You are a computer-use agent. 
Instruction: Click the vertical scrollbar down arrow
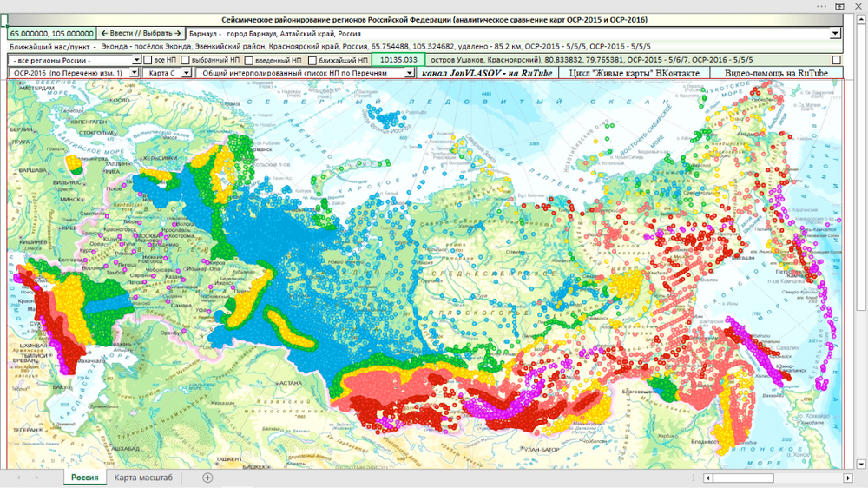click(x=861, y=465)
